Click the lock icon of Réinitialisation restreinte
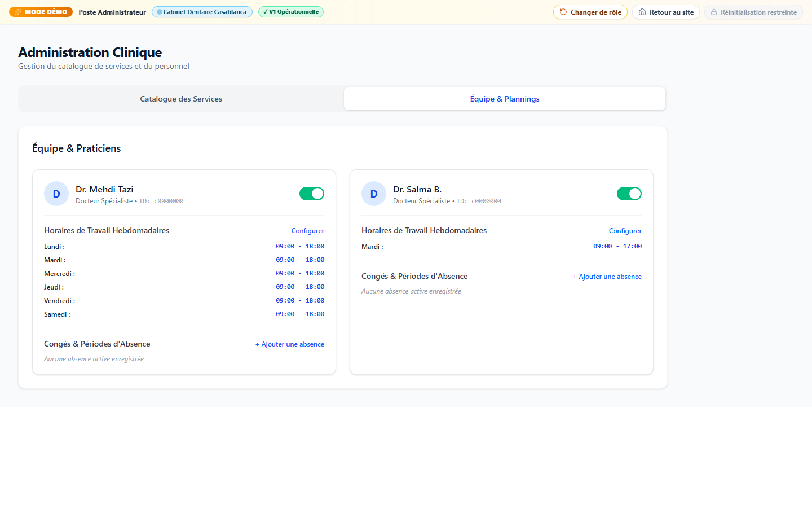This screenshot has width=812, height=508. (713, 12)
